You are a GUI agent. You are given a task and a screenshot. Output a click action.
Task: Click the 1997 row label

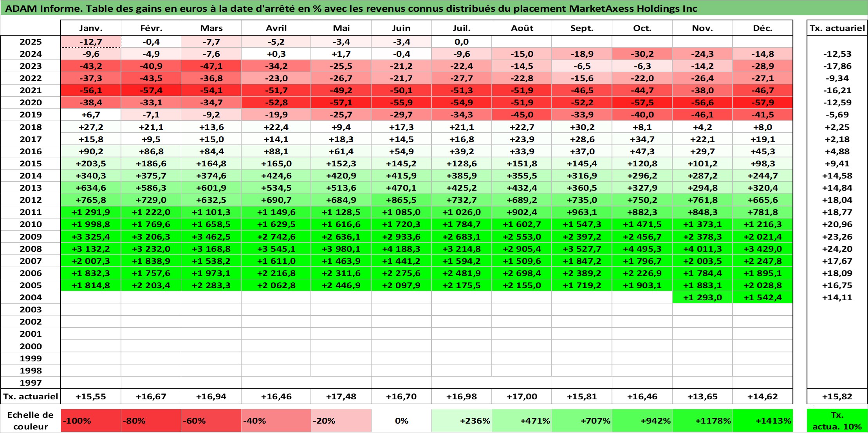(31, 382)
